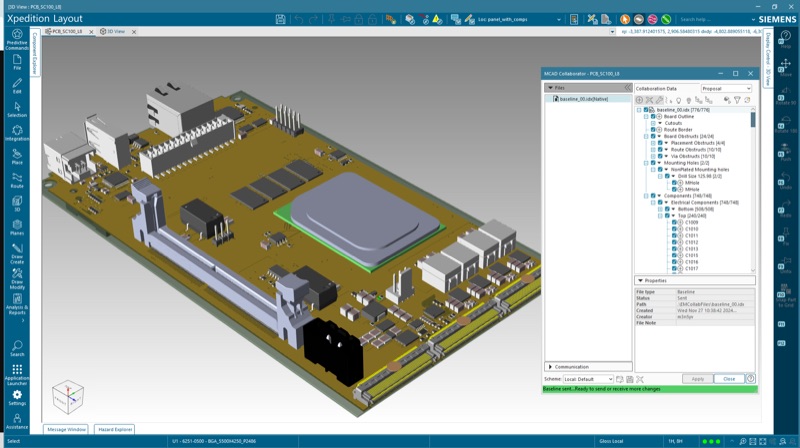Open the Place tool in the sidebar

click(17, 157)
